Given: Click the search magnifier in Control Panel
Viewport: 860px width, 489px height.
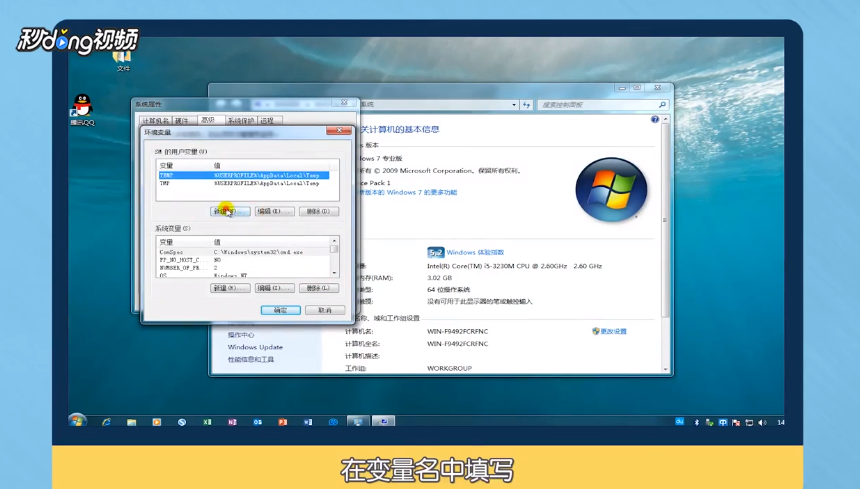Looking at the screenshot, I should point(662,104).
